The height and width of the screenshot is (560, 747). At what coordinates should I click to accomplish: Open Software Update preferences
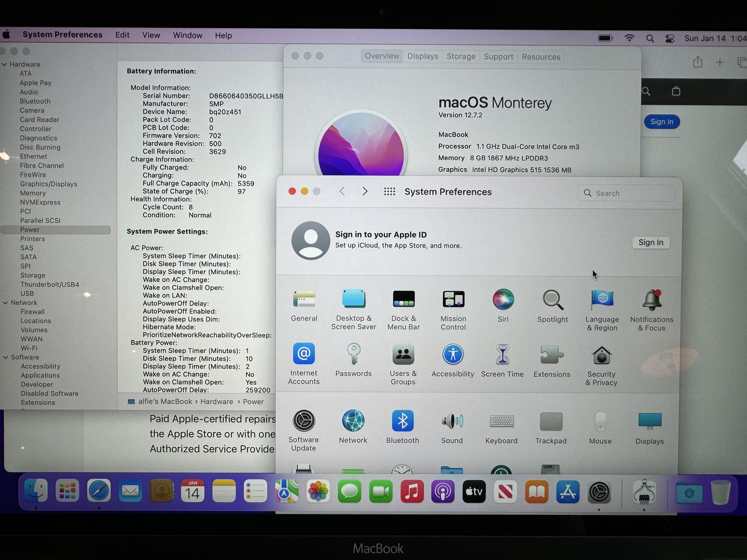point(304,430)
